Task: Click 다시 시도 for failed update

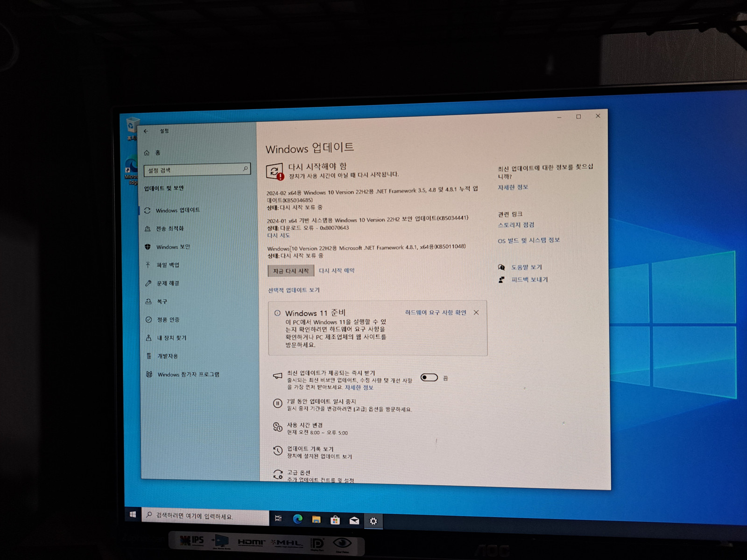Action: pyautogui.click(x=279, y=236)
